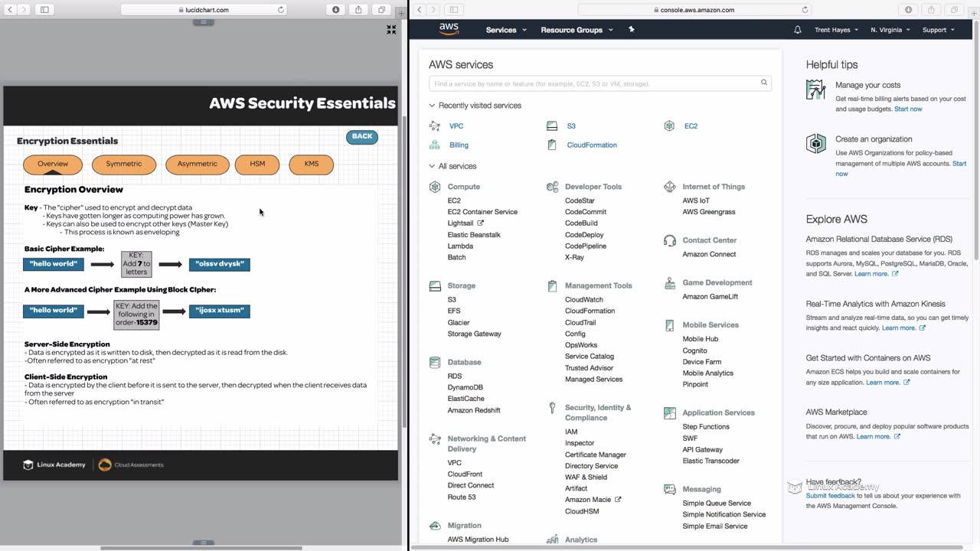Reload the AWS console page in Safari

(805, 10)
